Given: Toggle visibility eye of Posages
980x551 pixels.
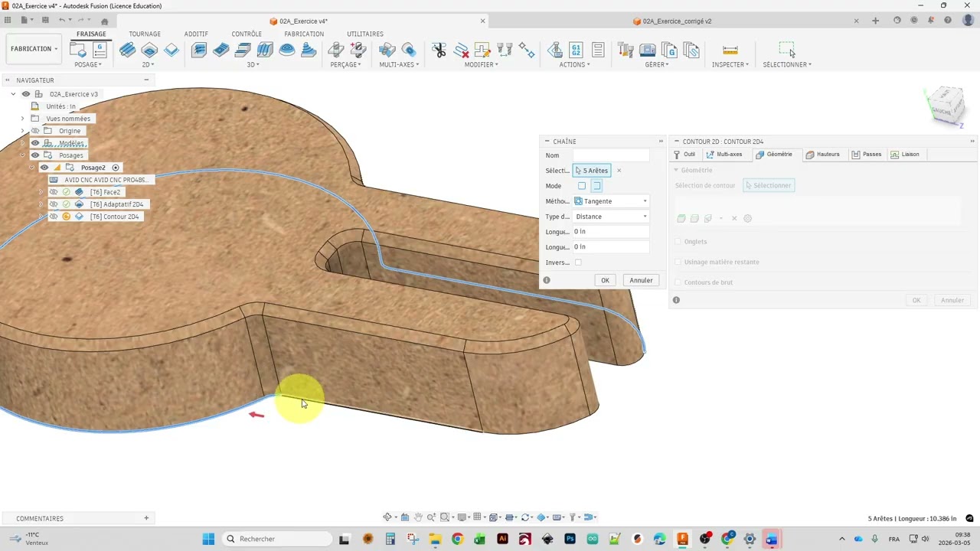Looking at the screenshot, I should (35, 155).
